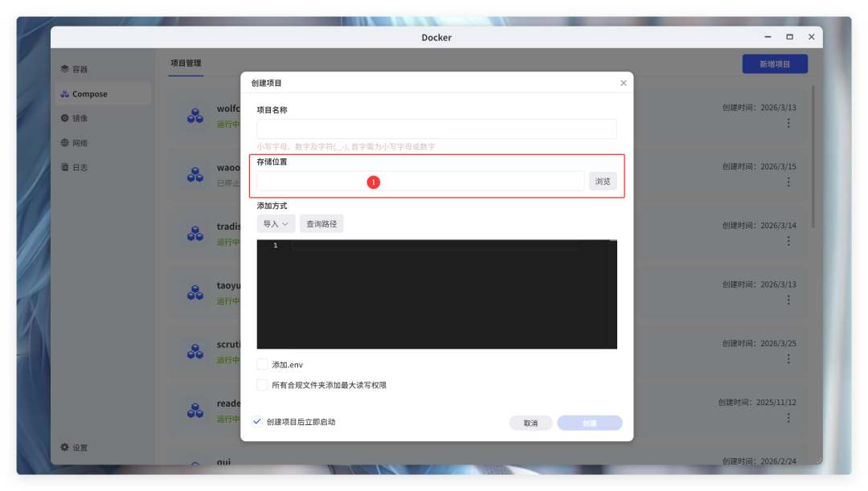Open more options for the taoyu project row
Viewport: 868px width, 491px height.
coord(789,300)
